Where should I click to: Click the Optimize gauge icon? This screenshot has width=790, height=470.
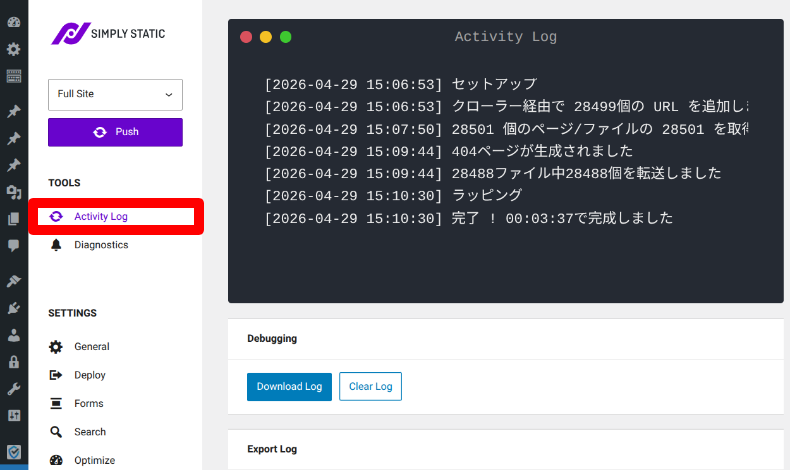pos(56,460)
